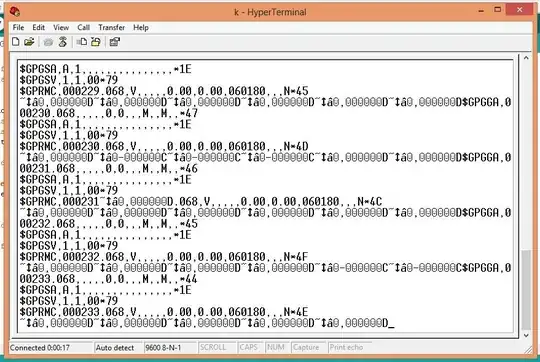
Task: Click the Properties toolbar icon
Action: (114, 42)
